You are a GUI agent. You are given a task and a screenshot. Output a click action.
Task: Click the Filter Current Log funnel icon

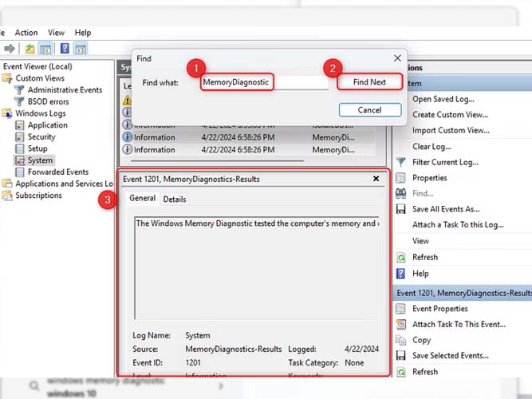401,162
